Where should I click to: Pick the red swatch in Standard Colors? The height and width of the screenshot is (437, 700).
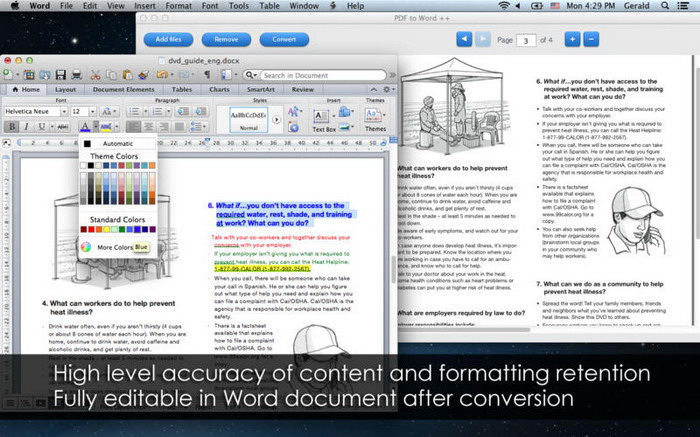91,229
